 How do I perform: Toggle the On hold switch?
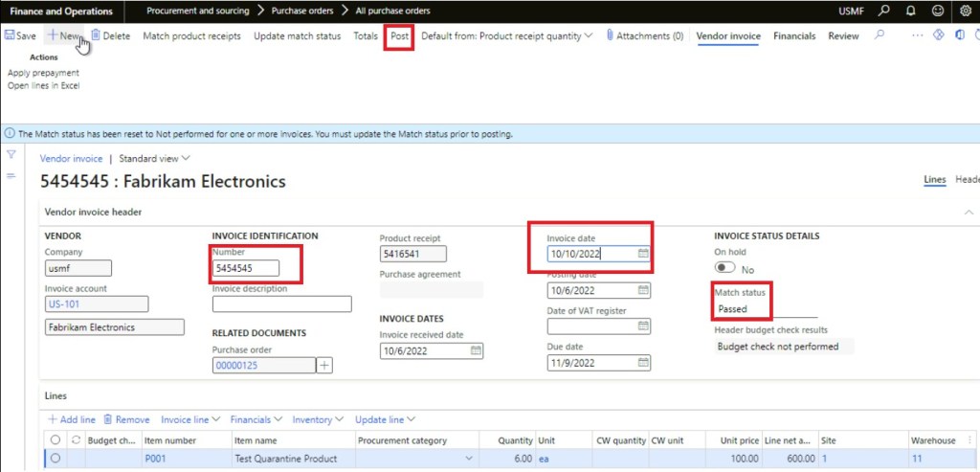pyautogui.click(x=726, y=269)
